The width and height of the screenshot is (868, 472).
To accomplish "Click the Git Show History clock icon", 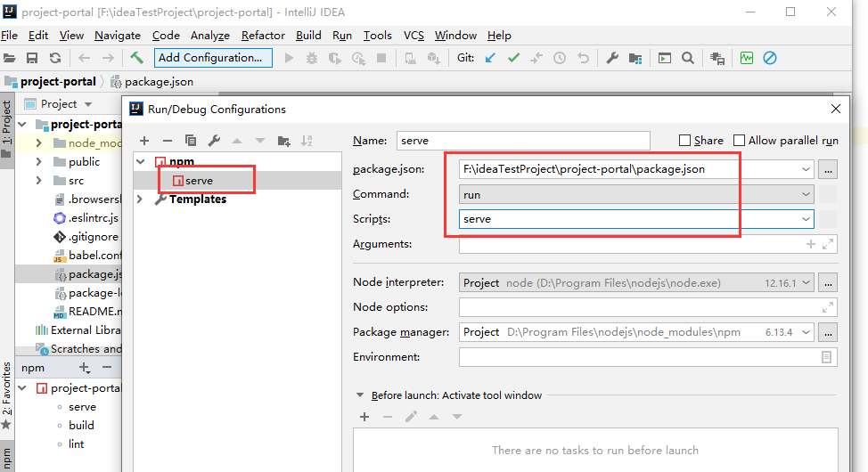I will [560, 58].
